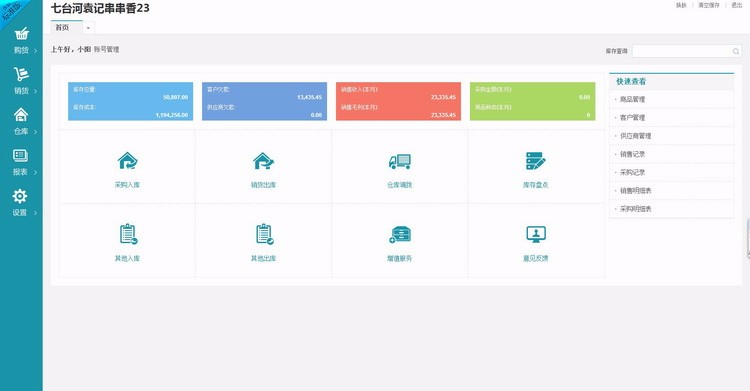Click the blue 库存总量 summary card

click(131, 101)
